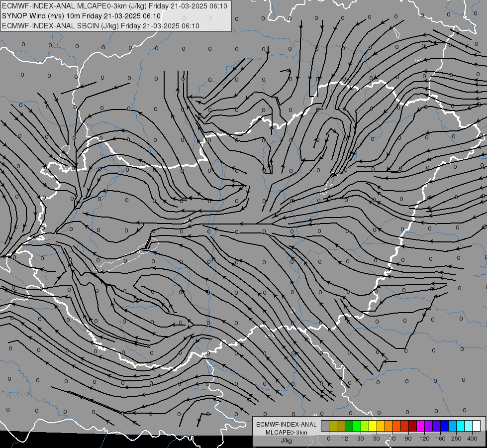Pick the cyan swatch just after tick 250
Screen dimensions: 487x448
coord(460,426)
